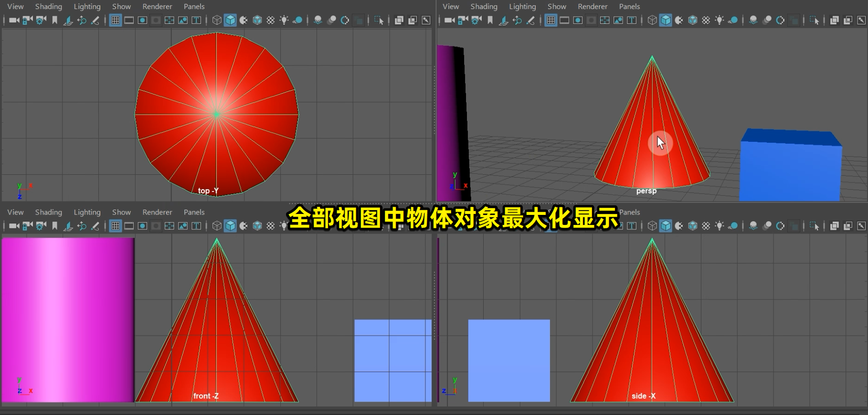Open camera attributes in front view panel

41,226
